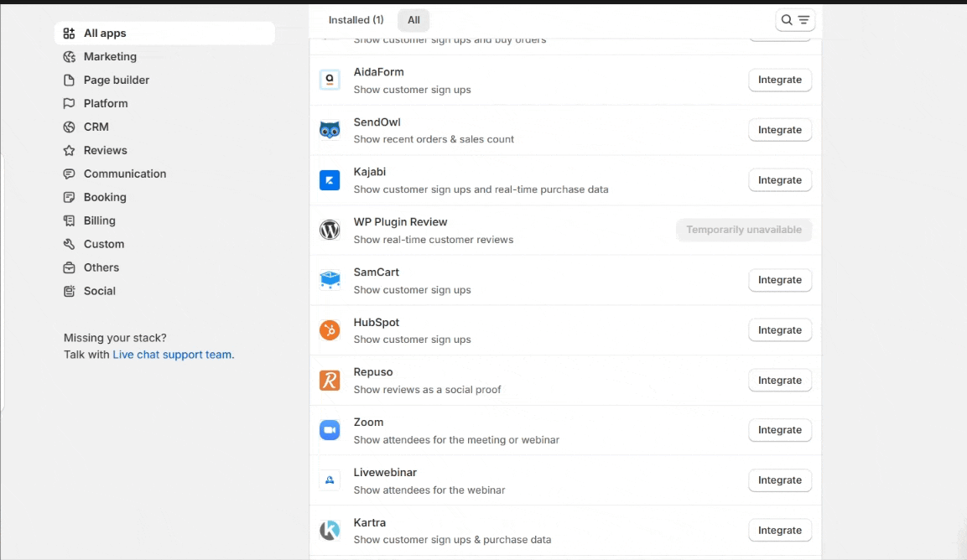Click the SendOwl owl logo

point(330,130)
